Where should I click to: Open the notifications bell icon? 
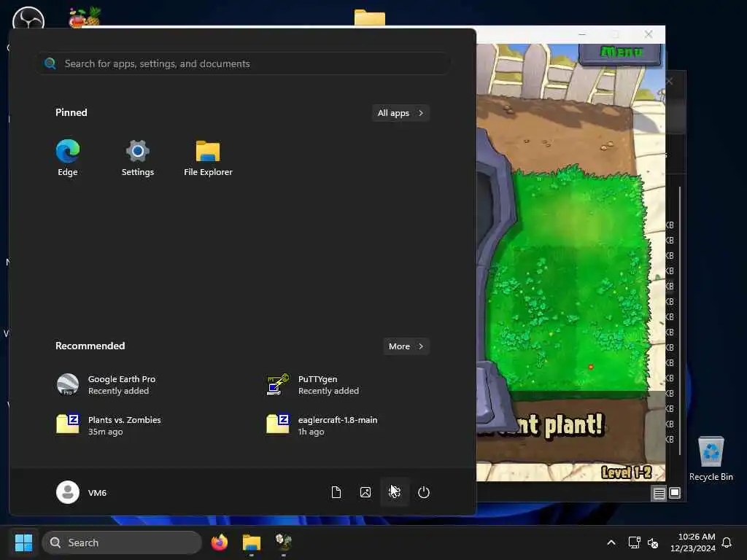727,542
